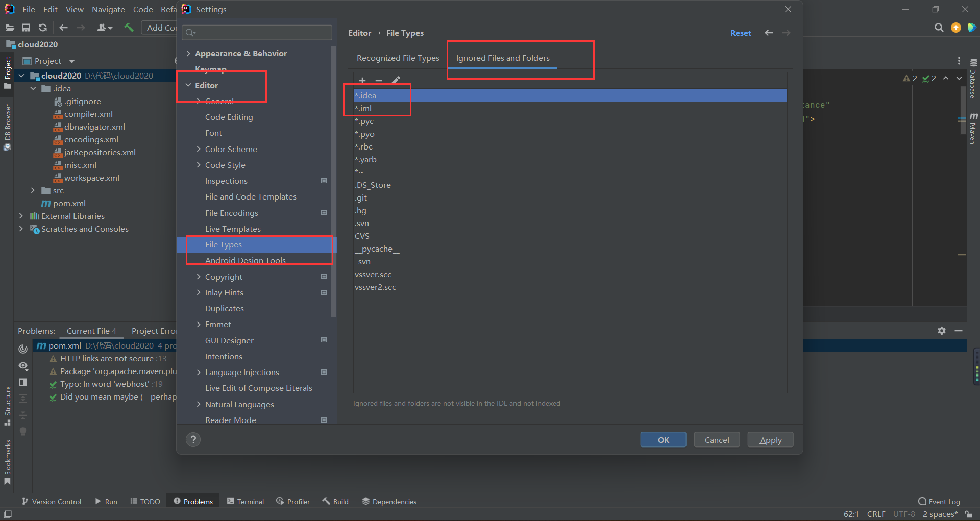This screenshot has height=521, width=980.
Task: Open the Settings help question mark
Action: [193, 440]
